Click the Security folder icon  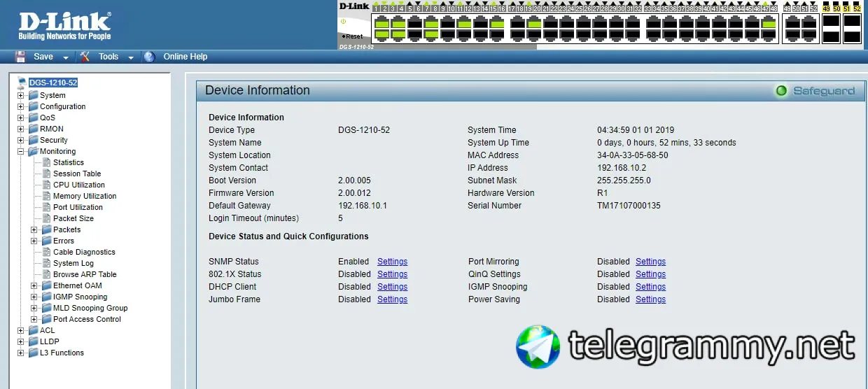33,140
